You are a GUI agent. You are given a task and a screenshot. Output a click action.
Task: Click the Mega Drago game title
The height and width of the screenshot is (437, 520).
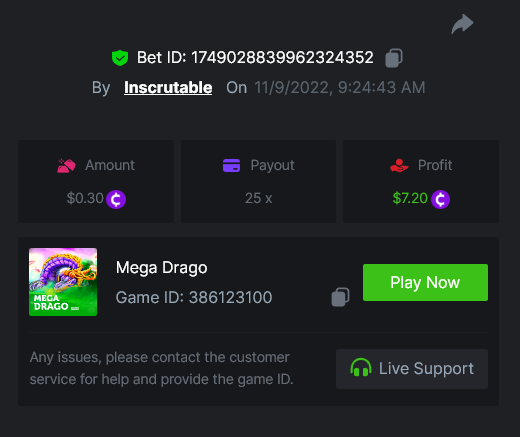coord(162,268)
